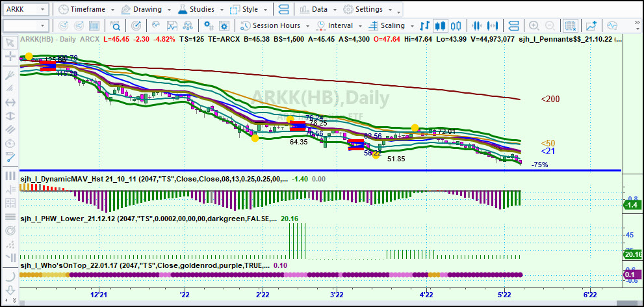Click the down arrow drawing tool
This screenshot has height=307, width=644.
pyautogui.click(x=10, y=289)
